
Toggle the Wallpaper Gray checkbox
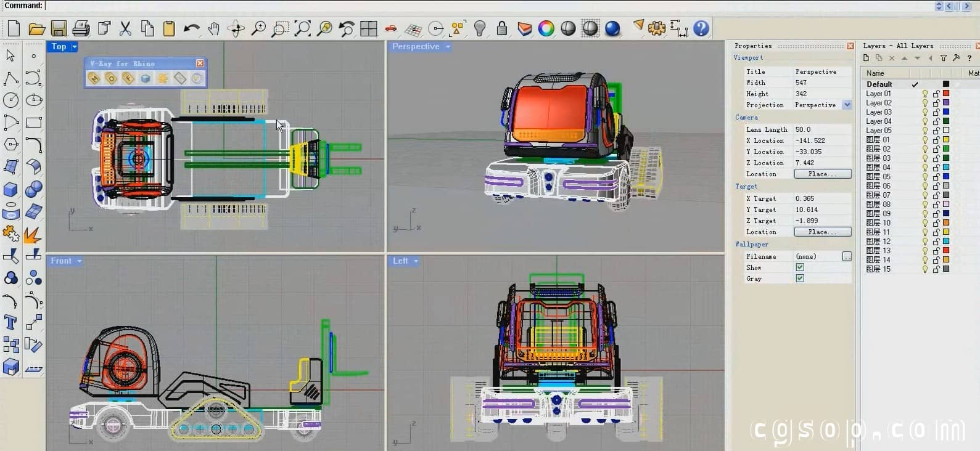point(800,278)
